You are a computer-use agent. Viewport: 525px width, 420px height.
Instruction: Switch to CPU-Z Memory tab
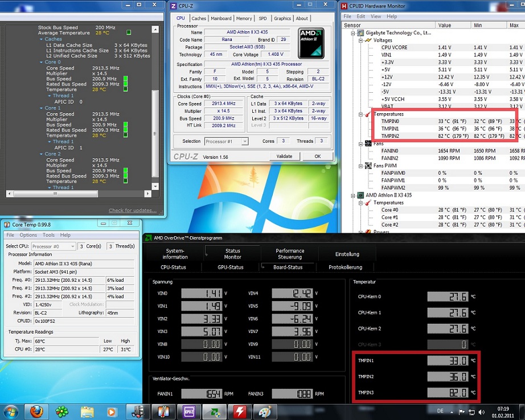tap(244, 18)
